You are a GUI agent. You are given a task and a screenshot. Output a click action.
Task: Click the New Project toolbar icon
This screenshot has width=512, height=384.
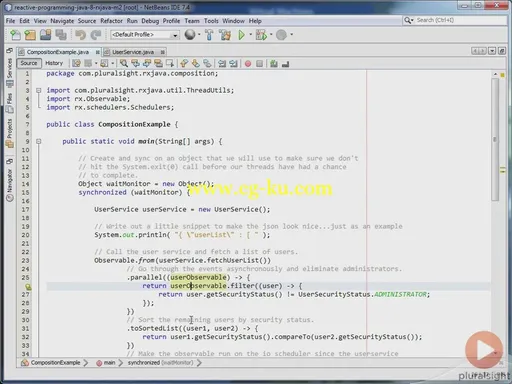[x=30, y=34]
